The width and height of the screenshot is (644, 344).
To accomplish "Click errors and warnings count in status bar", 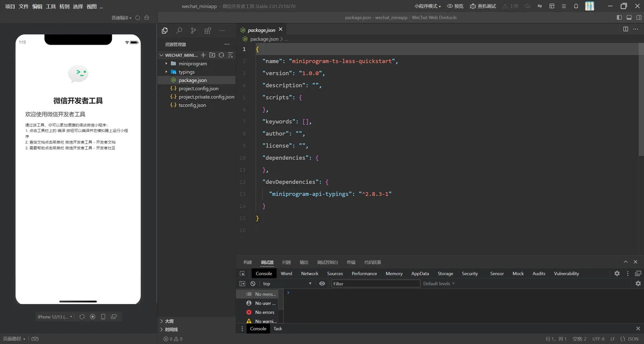I will [173, 339].
